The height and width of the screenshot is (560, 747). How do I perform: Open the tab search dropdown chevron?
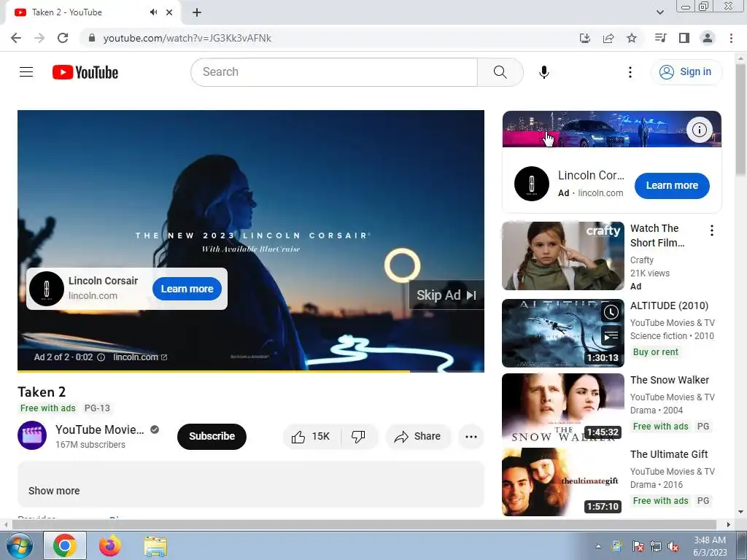point(659,12)
